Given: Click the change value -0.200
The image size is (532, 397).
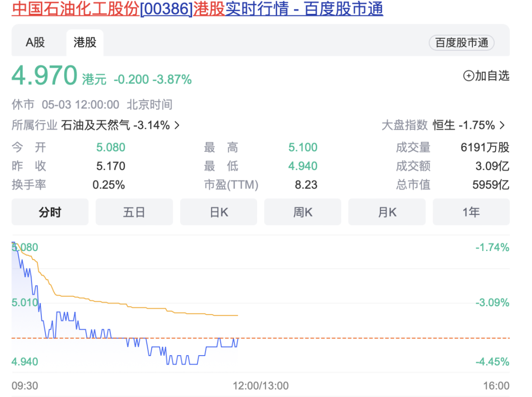Looking at the screenshot, I should pyautogui.click(x=131, y=79).
